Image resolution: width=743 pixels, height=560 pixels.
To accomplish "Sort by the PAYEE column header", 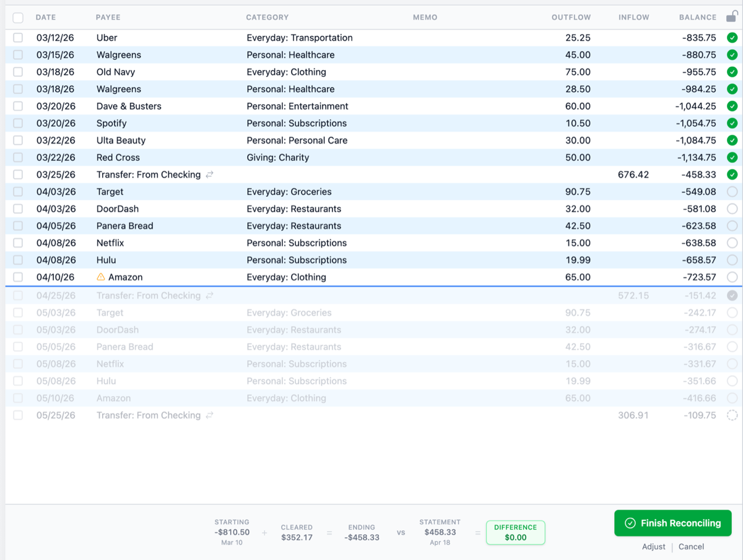I will (x=108, y=17).
